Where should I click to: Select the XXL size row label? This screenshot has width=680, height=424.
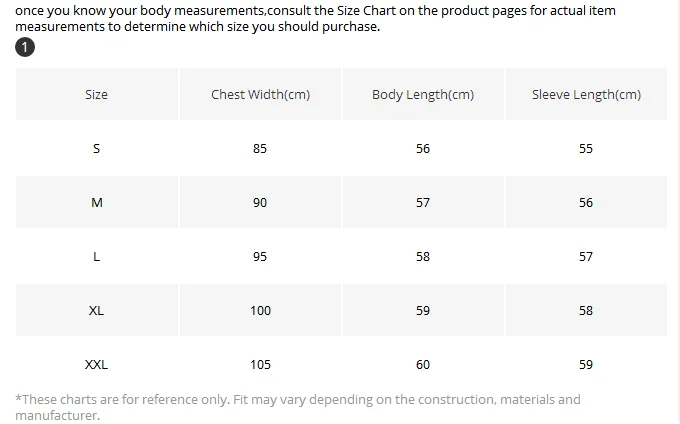97,364
